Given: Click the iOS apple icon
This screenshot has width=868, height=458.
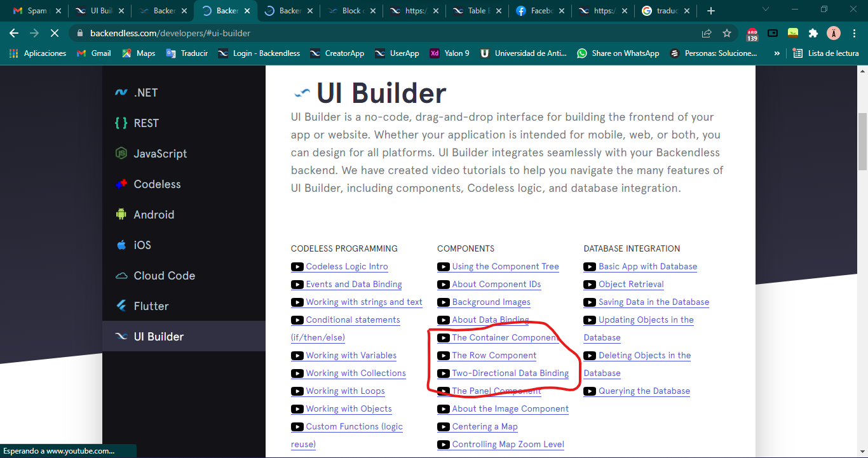Looking at the screenshot, I should click(x=121, y=245).
